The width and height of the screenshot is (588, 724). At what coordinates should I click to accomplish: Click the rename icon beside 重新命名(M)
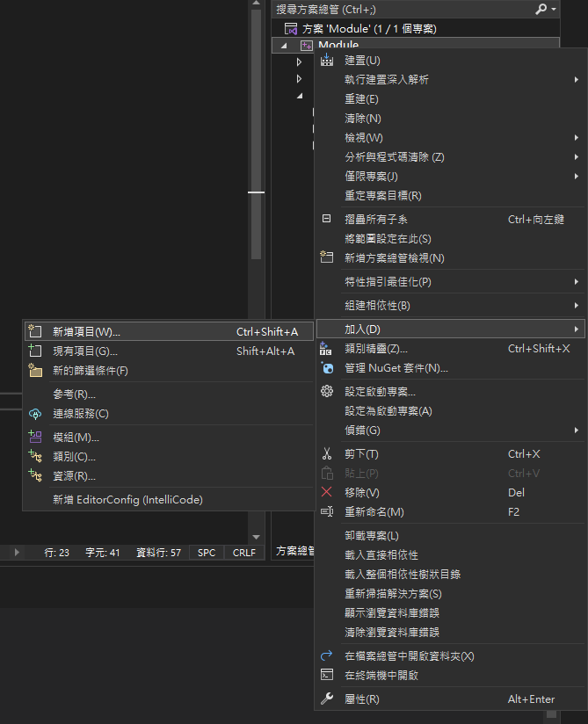click(327, 511)
